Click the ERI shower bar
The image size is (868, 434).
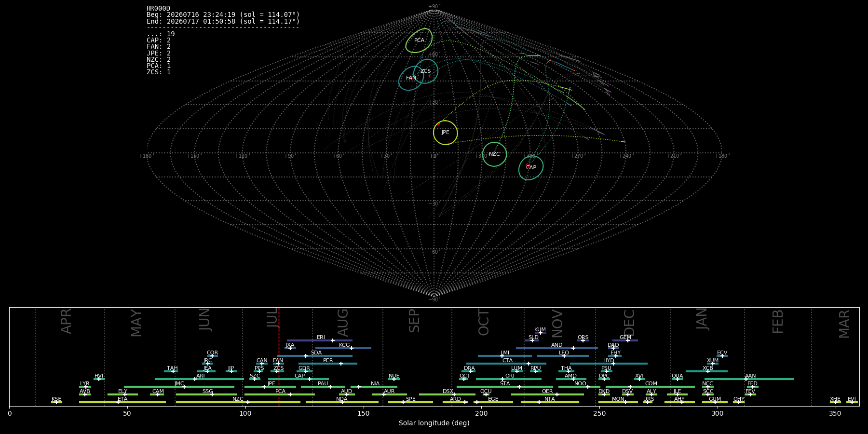pyautogui.click(x=320, y=340)
